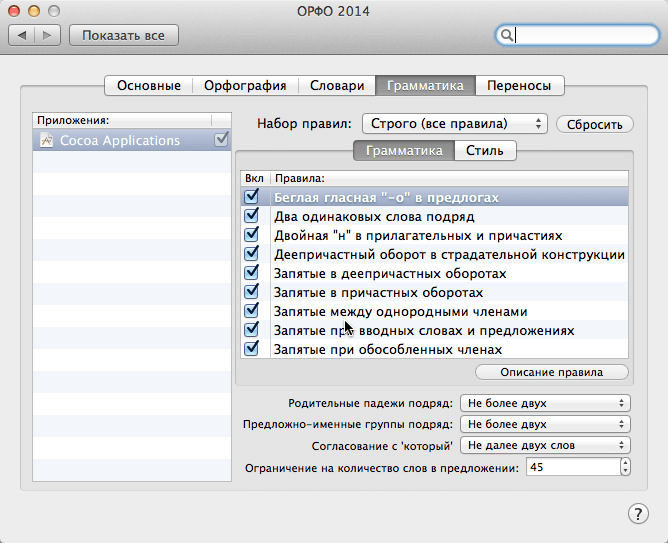Toggle rule Беглая гласная "-о" в предлогах checkbox
This screenshot has width=668, height=543.
coord(251,197)
